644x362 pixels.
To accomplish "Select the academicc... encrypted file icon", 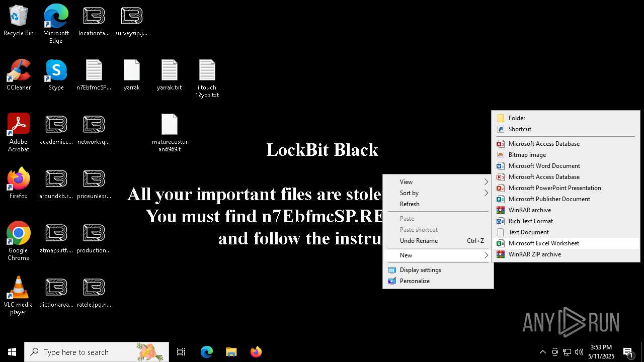I will (x=56, y=130).
